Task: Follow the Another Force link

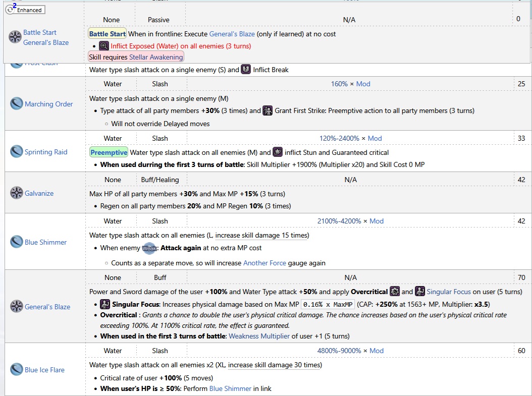Action: click(x=264, y=263)
